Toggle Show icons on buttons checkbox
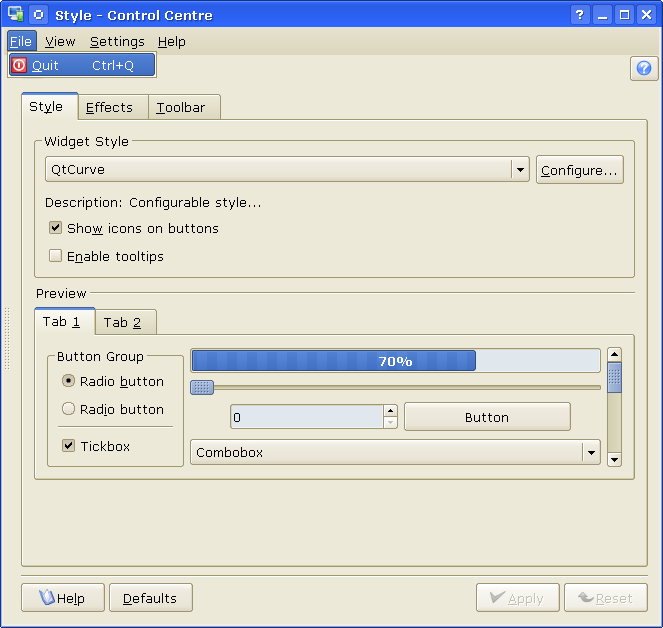The image size is (663, 628). tap(55, 228)
